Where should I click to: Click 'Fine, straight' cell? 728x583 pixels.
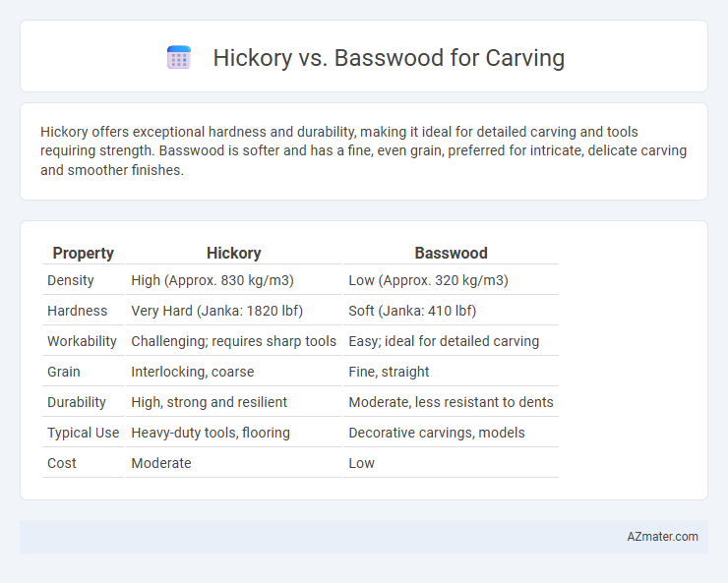[451, 372]
